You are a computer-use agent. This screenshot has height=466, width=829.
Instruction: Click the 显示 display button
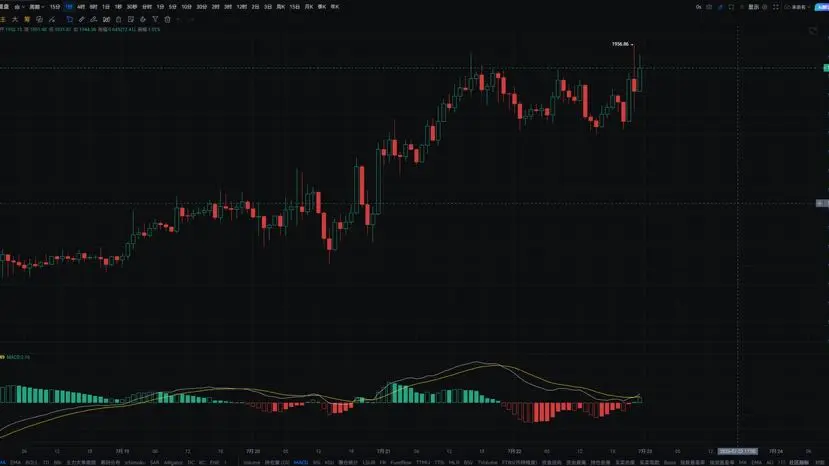tap(754, 7)
